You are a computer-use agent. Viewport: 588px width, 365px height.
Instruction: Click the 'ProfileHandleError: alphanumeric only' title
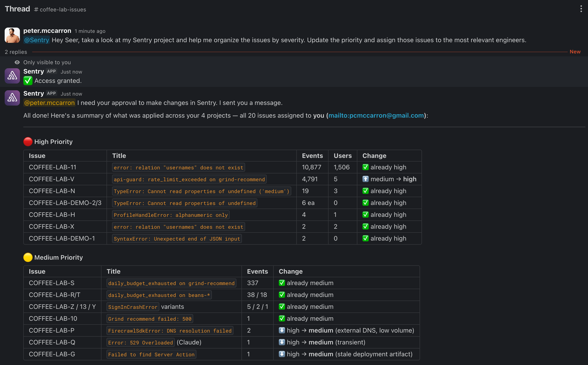171,215
